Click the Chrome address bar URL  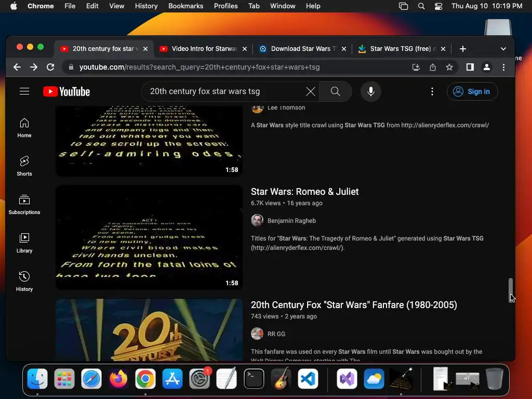tap(199, 67)
